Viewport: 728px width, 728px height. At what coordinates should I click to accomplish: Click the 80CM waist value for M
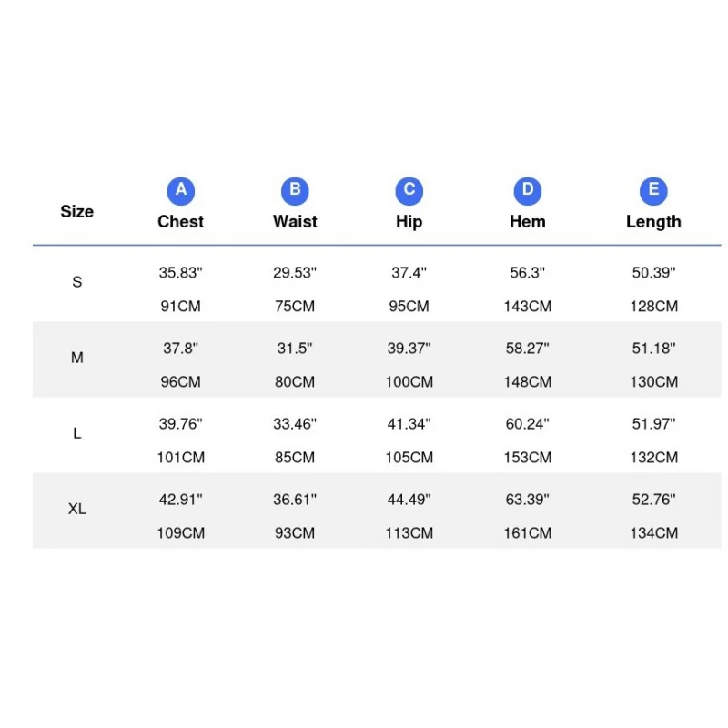click(295, 382)
